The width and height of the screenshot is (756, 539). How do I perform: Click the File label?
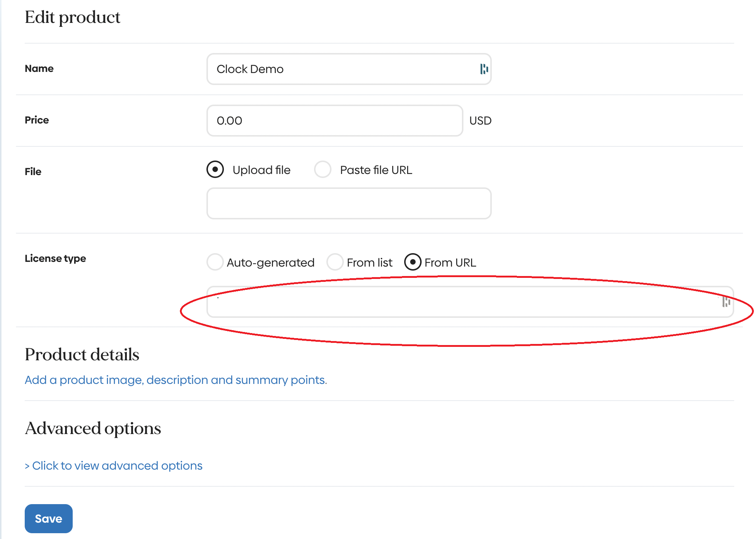click(33, 171)
